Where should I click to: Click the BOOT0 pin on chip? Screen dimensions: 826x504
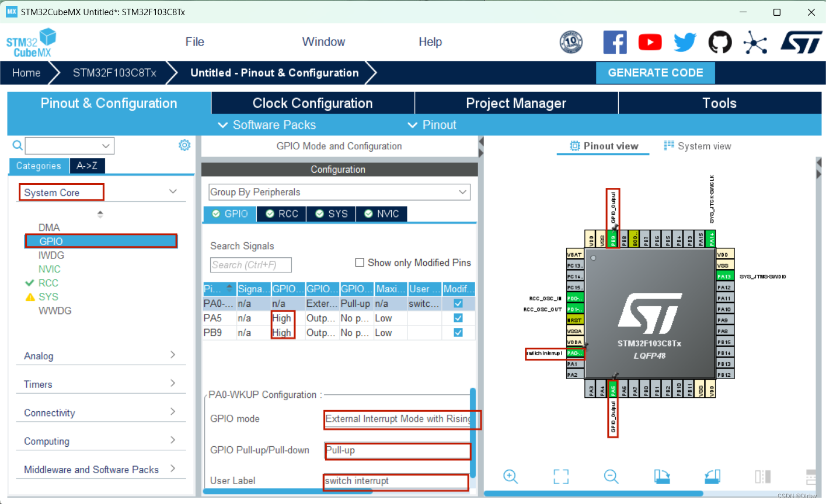coord(635,239)
